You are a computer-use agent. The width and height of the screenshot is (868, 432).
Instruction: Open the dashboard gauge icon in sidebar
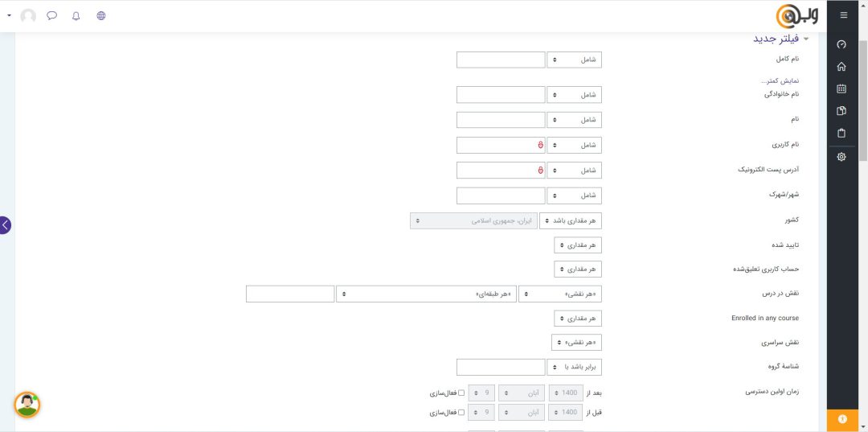click(x=841, y=44)
